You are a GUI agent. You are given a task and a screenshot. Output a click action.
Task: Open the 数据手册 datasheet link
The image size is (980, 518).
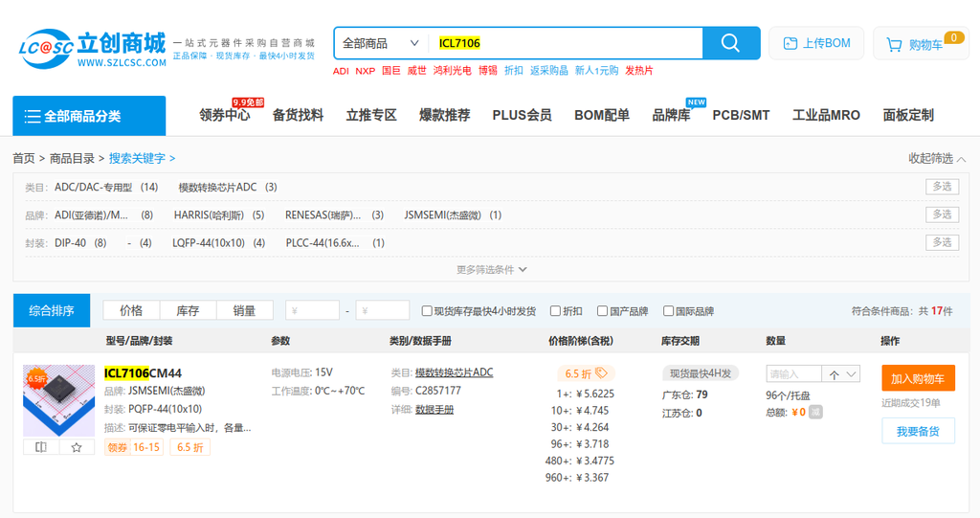click(434, 410)
